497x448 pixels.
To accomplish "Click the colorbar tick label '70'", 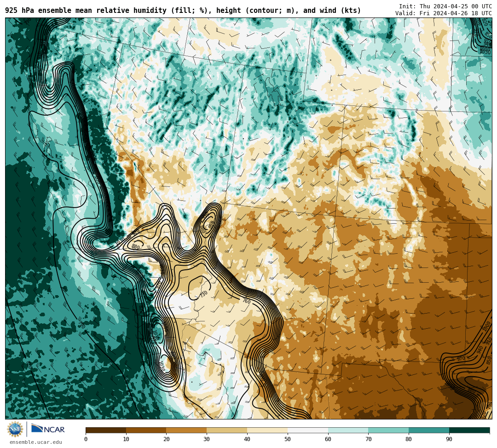I will 368,439.
